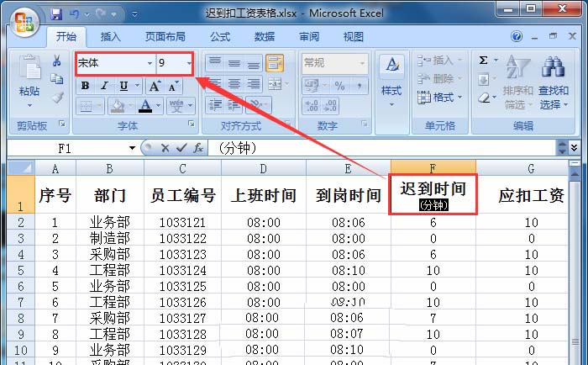Switch to the 数据 Data tab
Screen dimensions: 588x365
[x=265, y=37]
